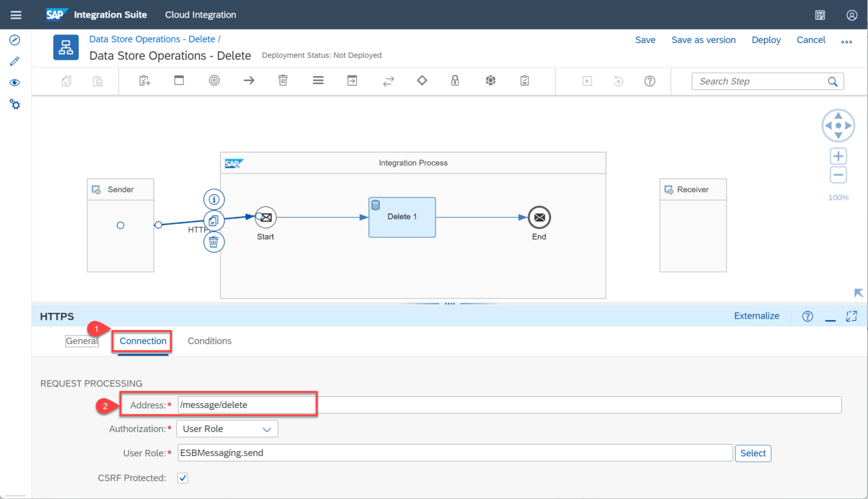Open Settings gears icon in sidebar
This screenshot has width=868, height=499.
(x=15, y=104)
